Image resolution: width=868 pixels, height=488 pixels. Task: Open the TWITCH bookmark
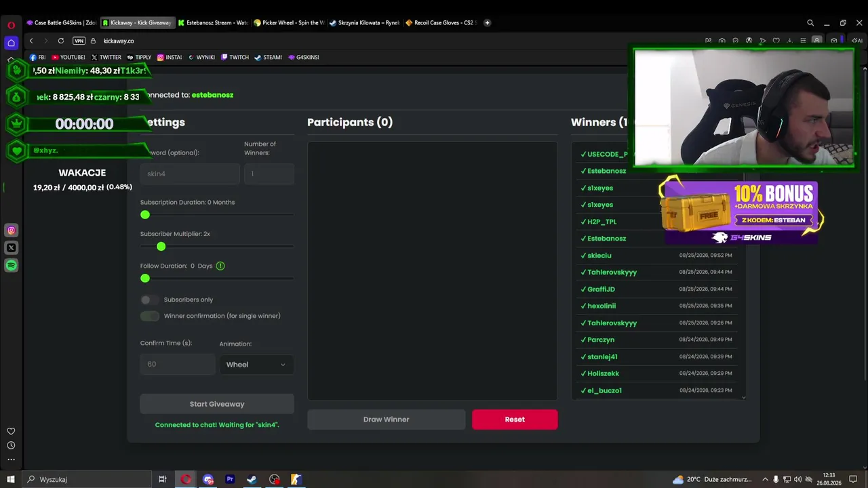(235, 58)
